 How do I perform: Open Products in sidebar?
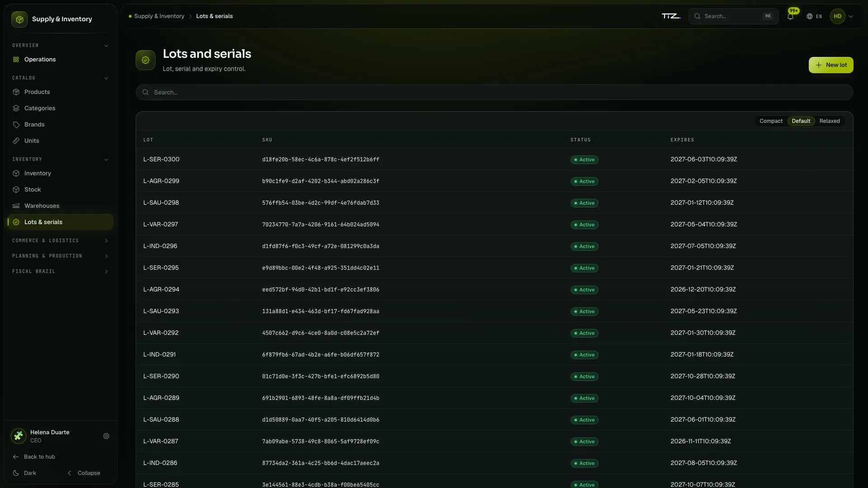(61, 92)
